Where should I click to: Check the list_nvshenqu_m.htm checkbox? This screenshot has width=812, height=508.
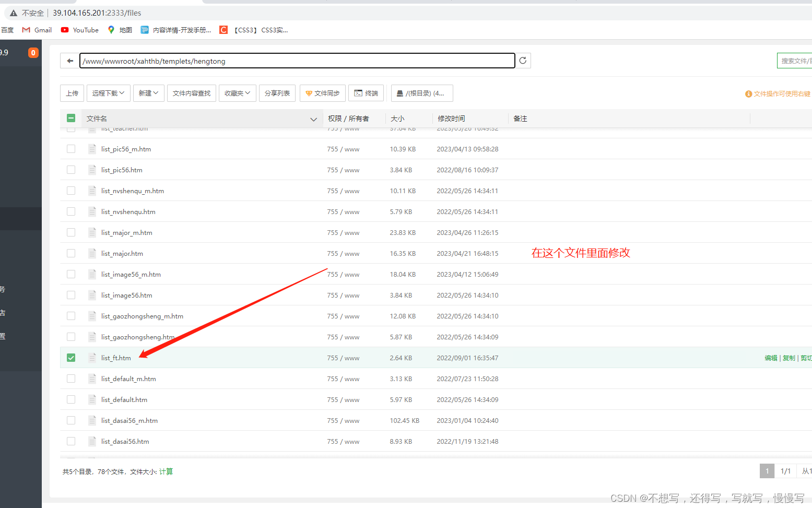tap(71, 191)
